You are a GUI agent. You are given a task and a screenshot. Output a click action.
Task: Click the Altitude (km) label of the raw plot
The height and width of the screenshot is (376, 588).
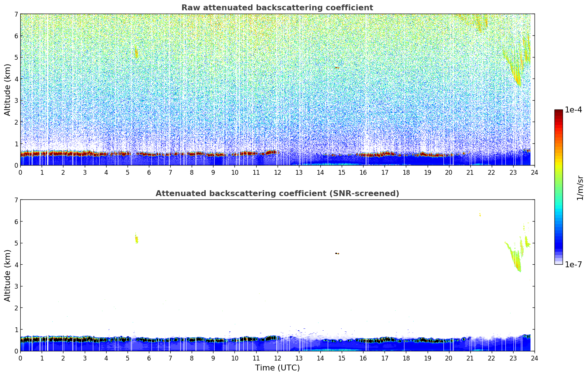[x=8, y=90]
